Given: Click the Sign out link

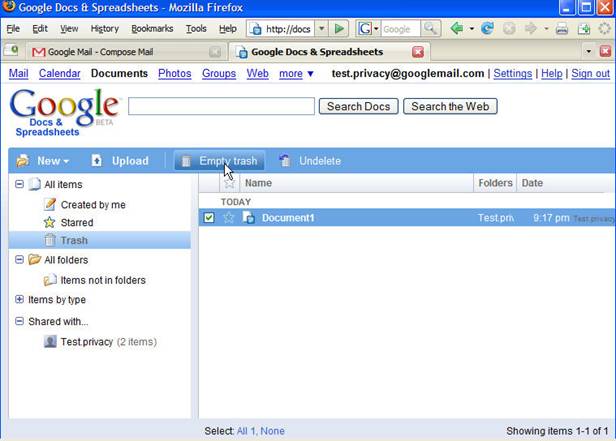Looking at the screenshot, I should 590,73.
